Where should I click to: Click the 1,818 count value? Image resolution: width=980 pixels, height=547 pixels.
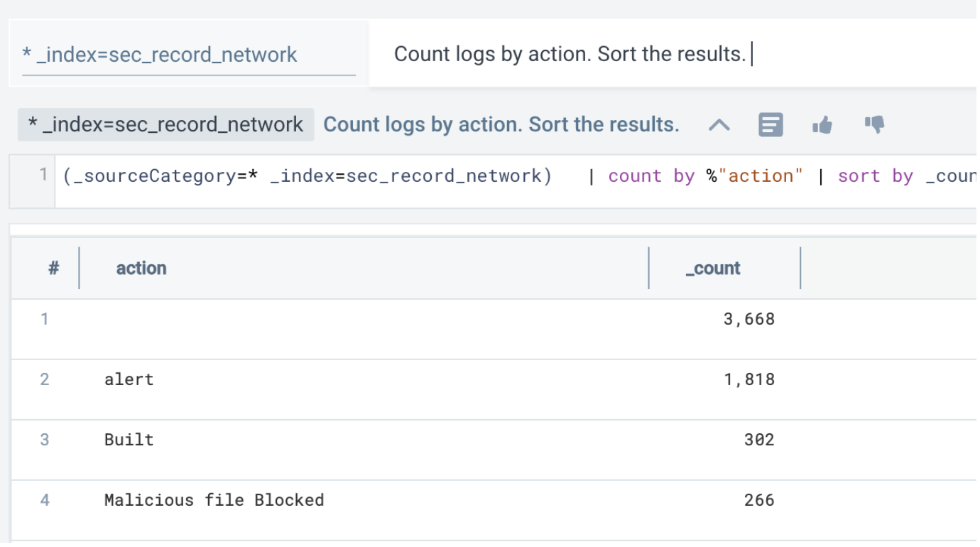(748, 379)
